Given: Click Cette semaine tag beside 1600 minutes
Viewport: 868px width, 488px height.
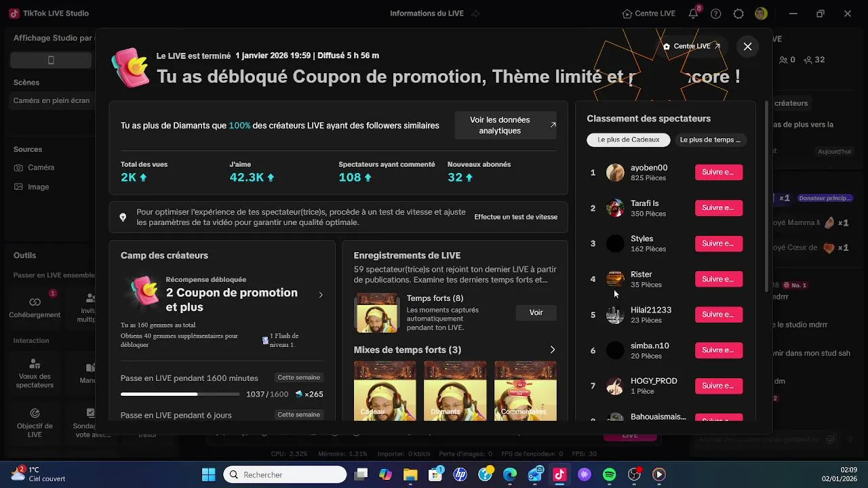Looking at the screenshot, I should pos(298,378).
